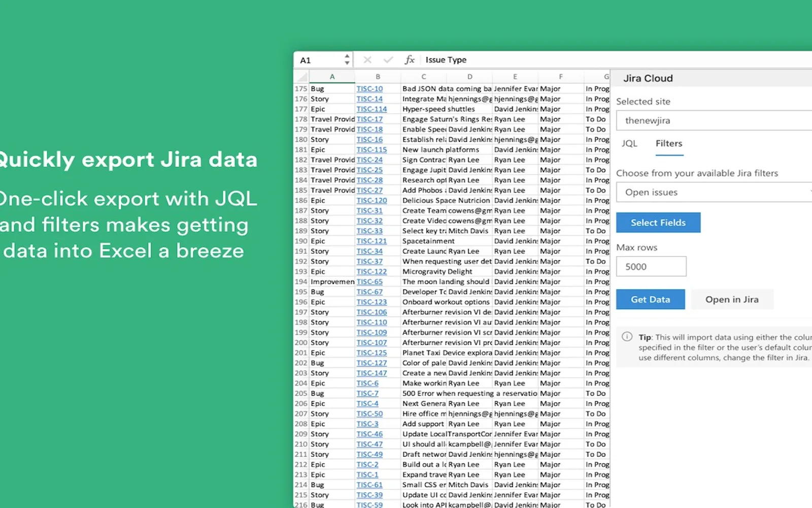The image size is (812, 508).
Task: Select column B header
Action: (x=378, y=77)
